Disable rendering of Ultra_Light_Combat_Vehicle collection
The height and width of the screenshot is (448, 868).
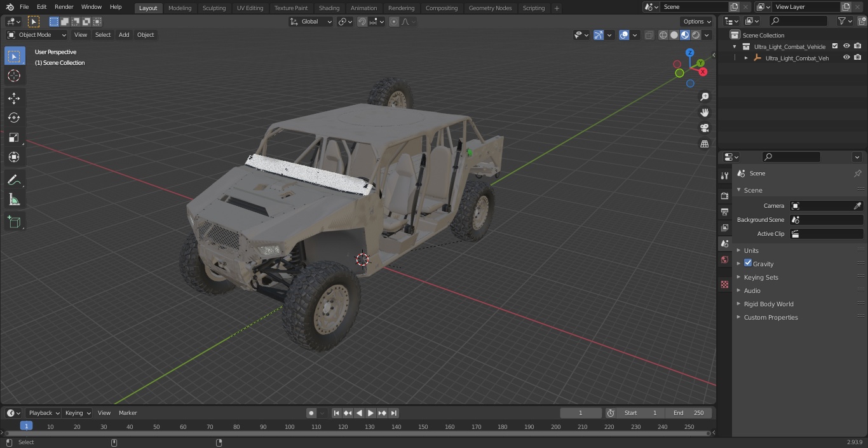858,46
